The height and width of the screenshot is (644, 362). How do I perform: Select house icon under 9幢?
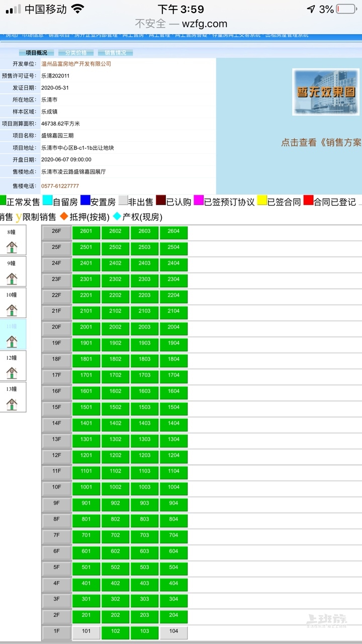[x=12, y=278]
